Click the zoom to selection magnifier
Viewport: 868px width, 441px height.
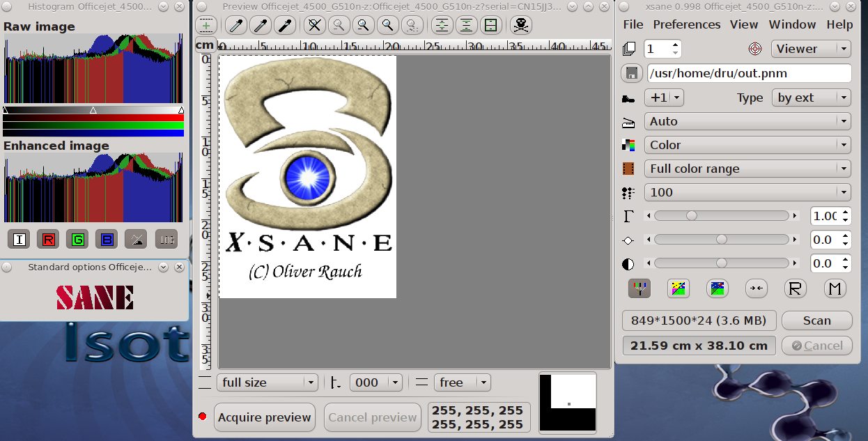coord(387,26)
